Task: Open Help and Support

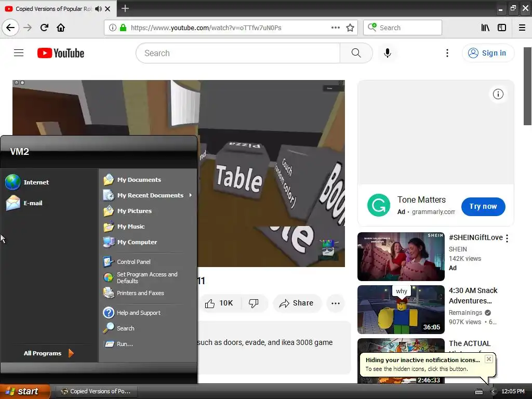Action: tap(132, 312)
